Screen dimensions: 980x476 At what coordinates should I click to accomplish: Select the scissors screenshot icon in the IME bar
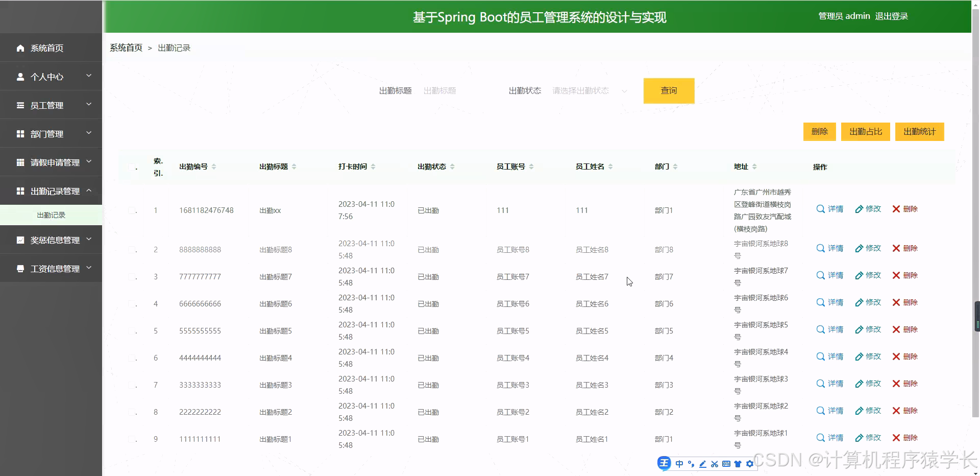click(714, 464)
